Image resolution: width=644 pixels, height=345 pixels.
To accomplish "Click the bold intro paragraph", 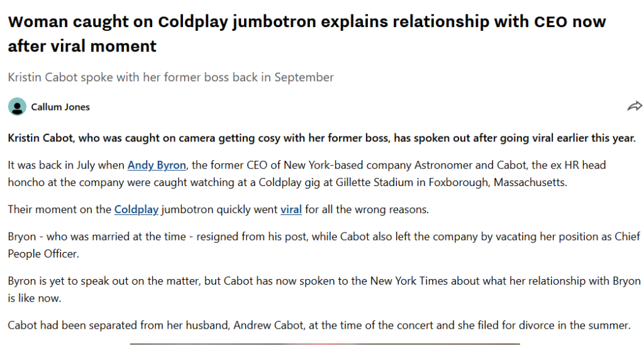I will coord(321,138).
